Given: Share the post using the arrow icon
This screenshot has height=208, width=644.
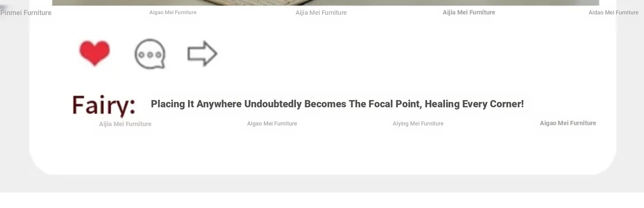Looking at the screenshot, I should [202, 53].
